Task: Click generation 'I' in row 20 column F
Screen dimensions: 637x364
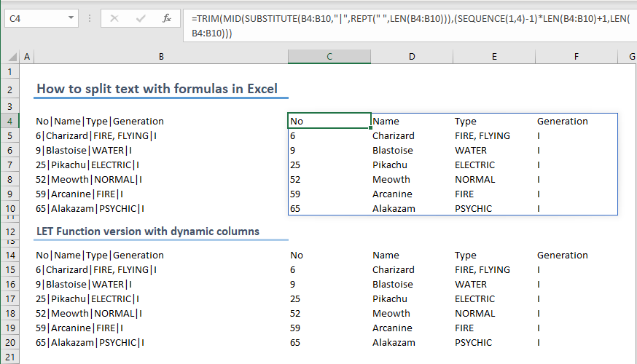Action: pos(539,342)
